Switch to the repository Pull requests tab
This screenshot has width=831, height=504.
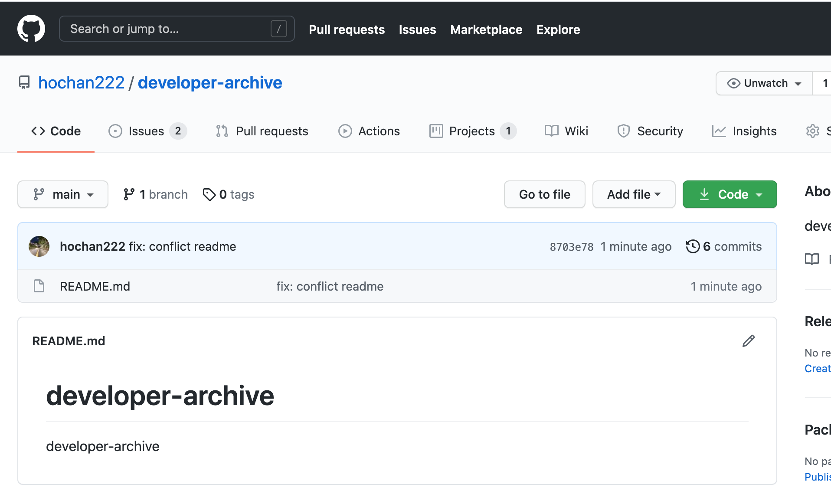(x=262, y=131)
